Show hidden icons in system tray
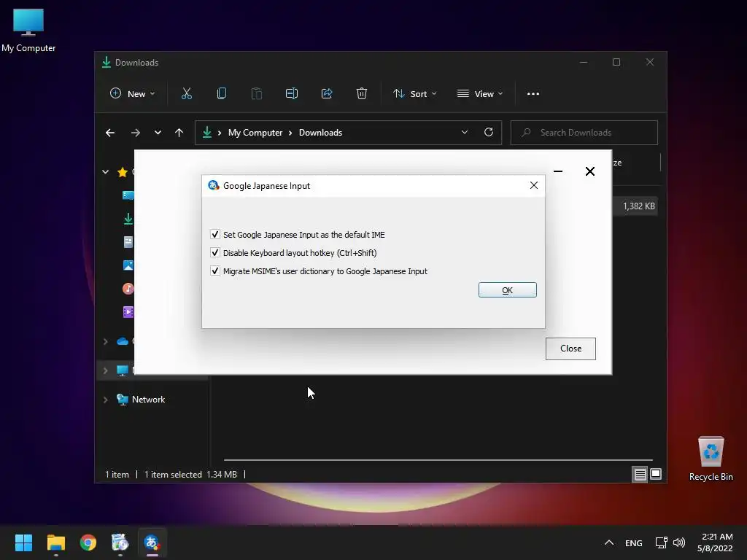The height and width of the screenshot is (560, 747). click(609, 542)
